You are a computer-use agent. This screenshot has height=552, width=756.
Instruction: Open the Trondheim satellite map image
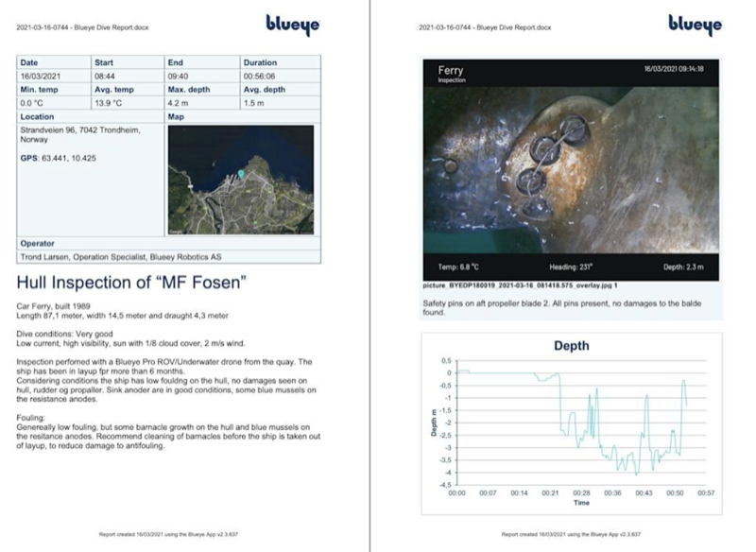(x=240, y=180)
